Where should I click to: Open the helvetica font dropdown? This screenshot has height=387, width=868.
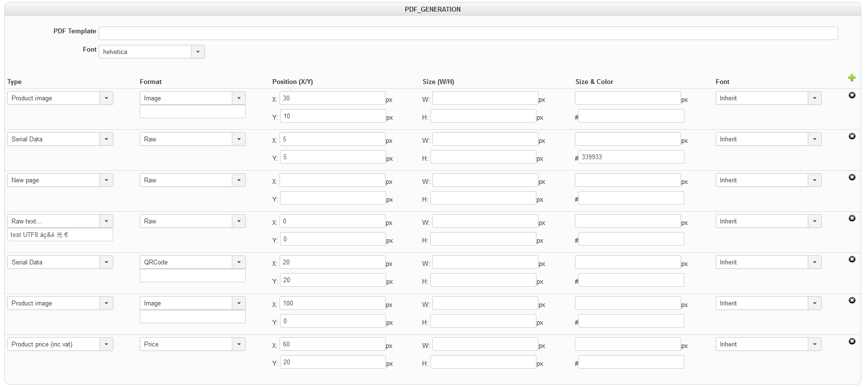[198, 52]
